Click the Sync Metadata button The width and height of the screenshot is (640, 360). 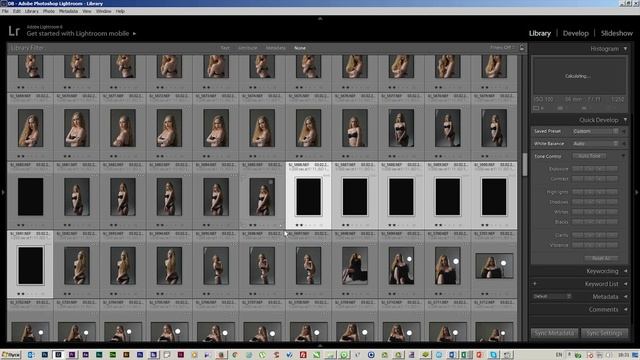point(554,333)
